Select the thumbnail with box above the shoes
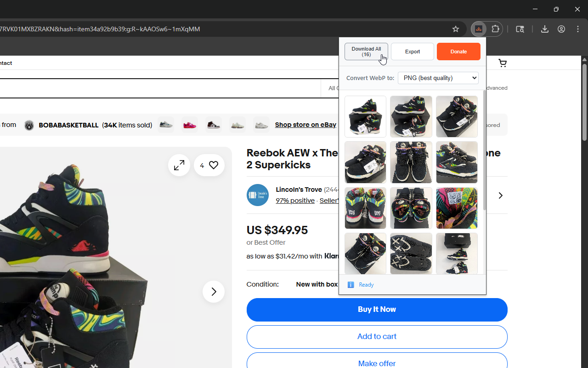 point(457,253)
